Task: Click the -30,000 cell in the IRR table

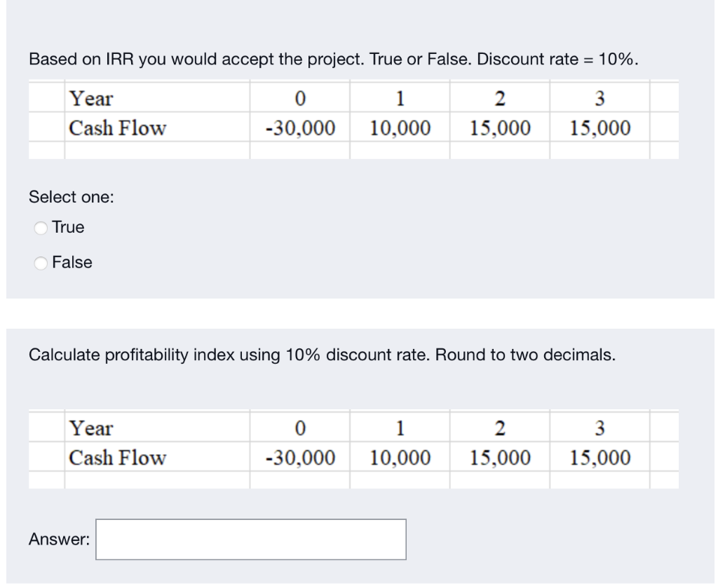Action: coord(299,128)
